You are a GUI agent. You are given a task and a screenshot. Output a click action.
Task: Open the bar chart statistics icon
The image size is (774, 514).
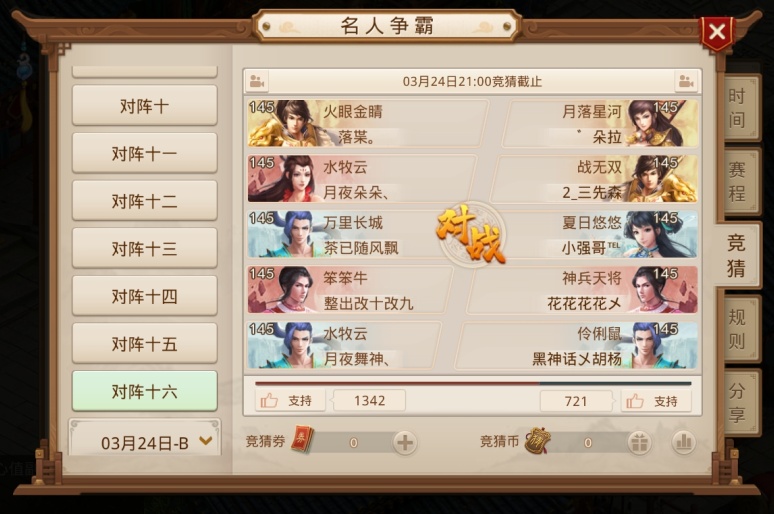pyautogui.click(x=684, y=442)
